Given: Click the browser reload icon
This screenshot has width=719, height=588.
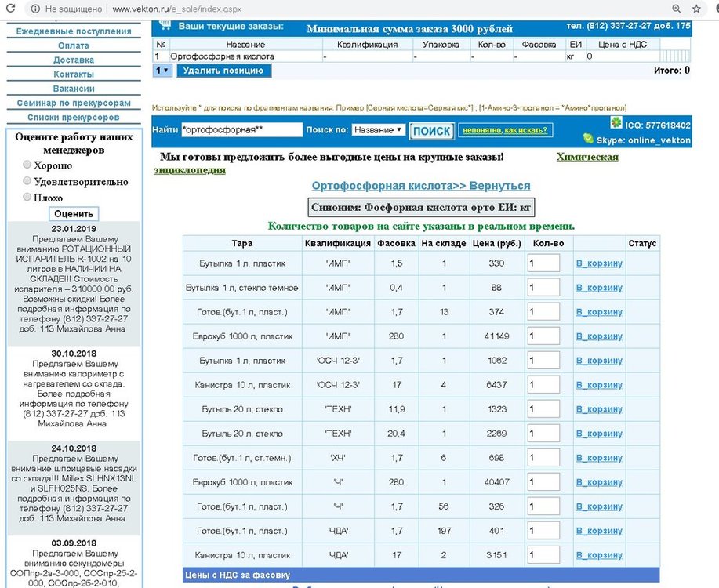Looking at the screenshot, I should (x=9, y=9).
